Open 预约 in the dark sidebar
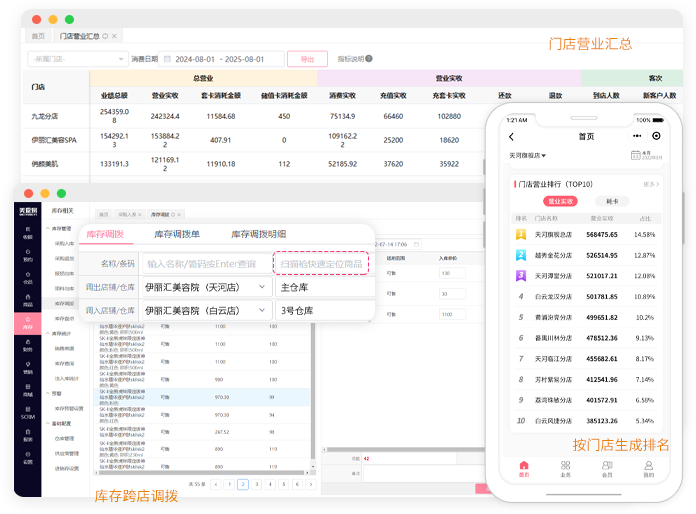The image size is (696, 514). (28, 255)
